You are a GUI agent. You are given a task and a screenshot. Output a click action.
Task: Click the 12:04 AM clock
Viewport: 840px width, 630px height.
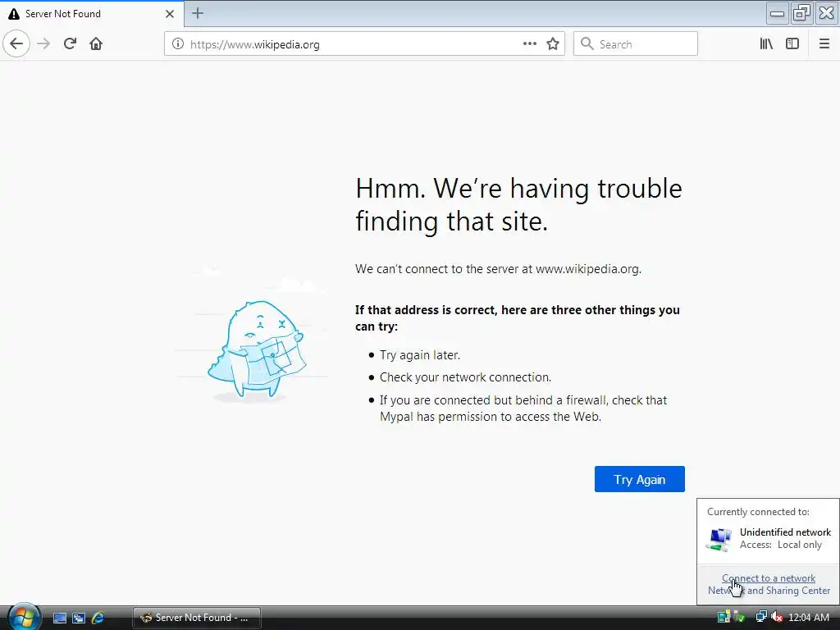coord(808,617)
